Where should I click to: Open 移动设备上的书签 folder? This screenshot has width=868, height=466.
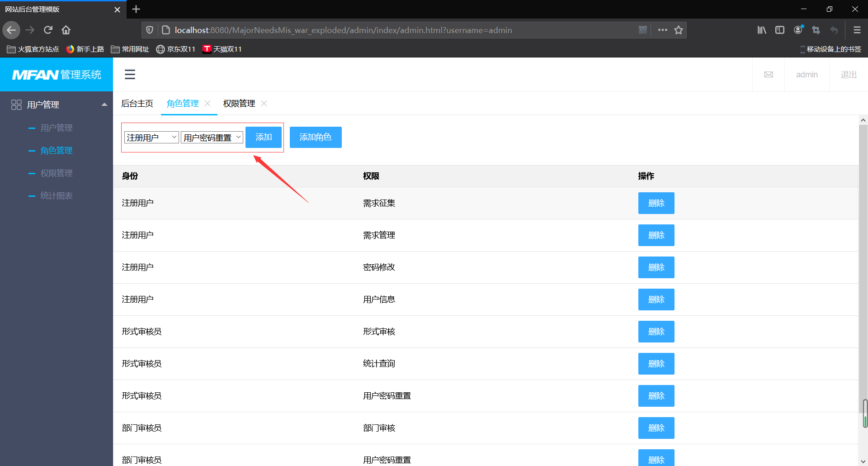click(x=830, y=49)
